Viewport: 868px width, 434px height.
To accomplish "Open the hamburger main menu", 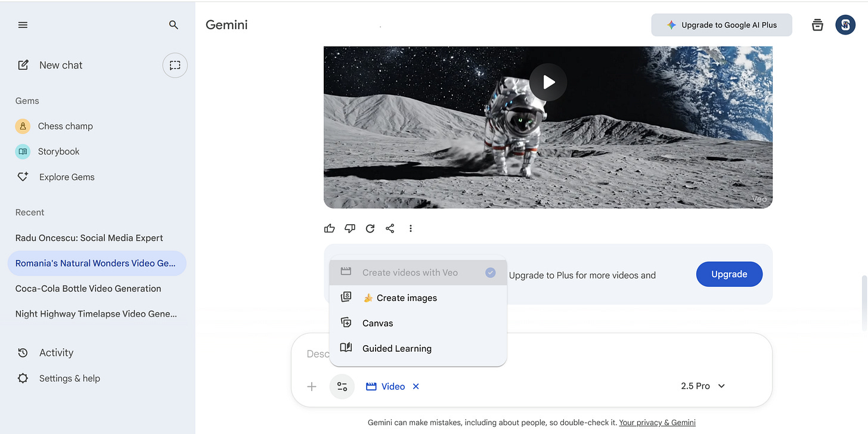I will pos(23,25).
